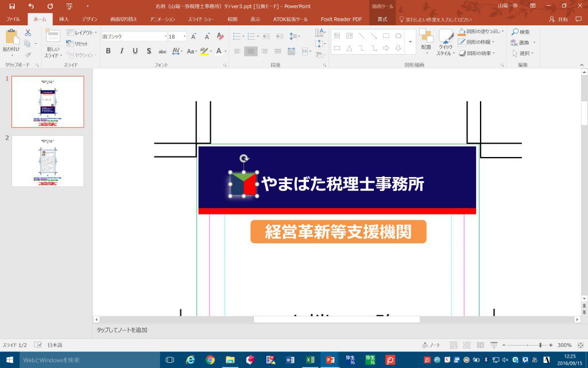Select the oval shape in shapes gallery

click(398, 36)
